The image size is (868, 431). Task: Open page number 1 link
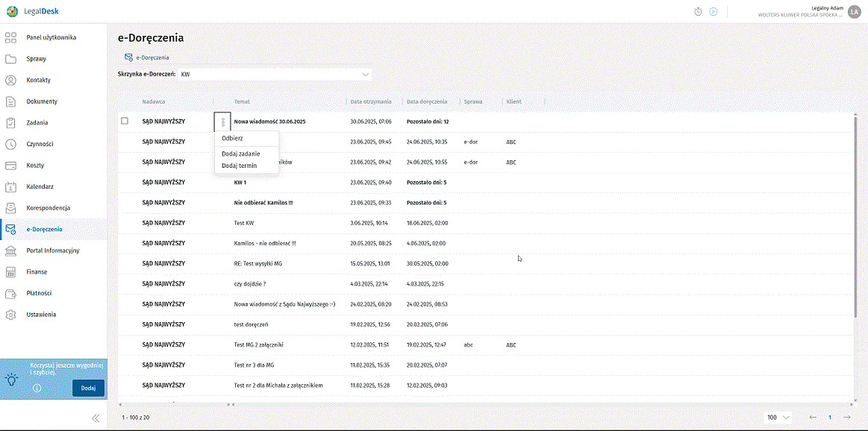(x=830, y=417)
